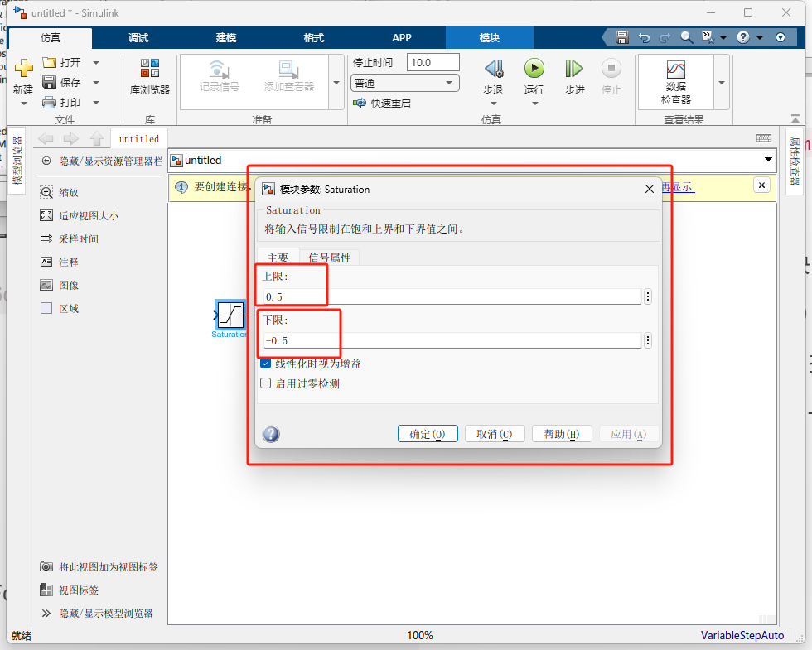Click the 步进 step forward icon
This screenshot has width=812, height=650.
(x=574, y=68)
